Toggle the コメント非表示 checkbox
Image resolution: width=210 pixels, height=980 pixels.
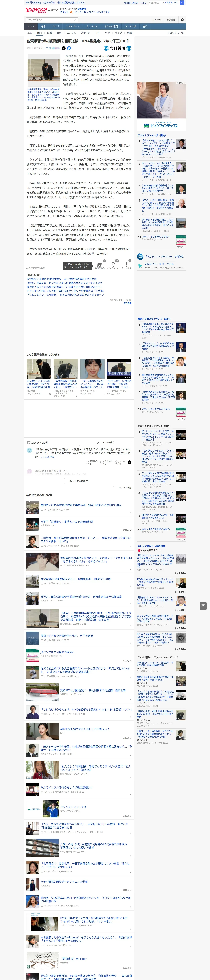(x=115, y=487)
